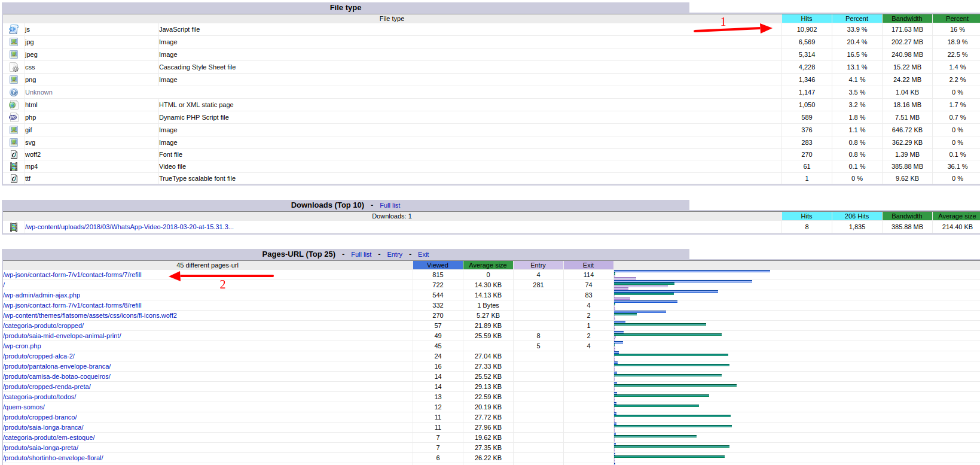Click the video icon beside WhatsApp download

14,227
